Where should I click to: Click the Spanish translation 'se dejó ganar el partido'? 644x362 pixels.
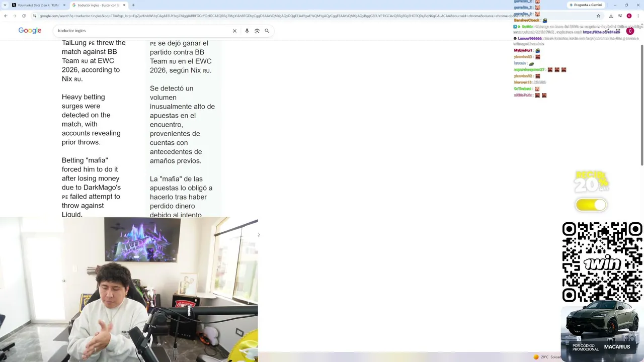(181, 57)
